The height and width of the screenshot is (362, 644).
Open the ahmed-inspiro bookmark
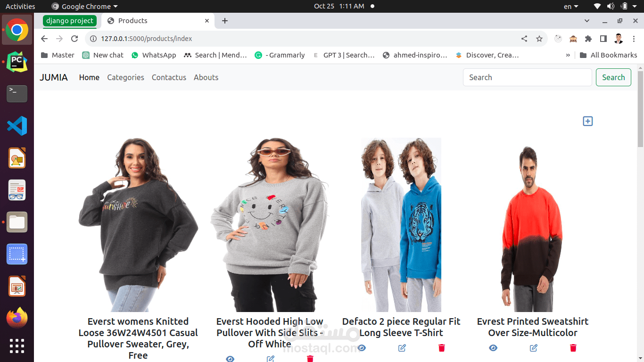(x=415, y=55)
